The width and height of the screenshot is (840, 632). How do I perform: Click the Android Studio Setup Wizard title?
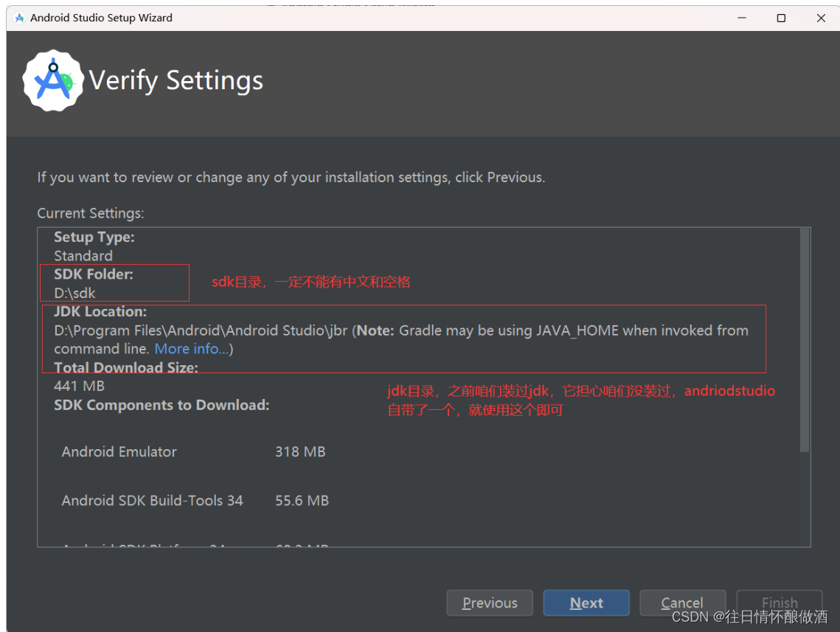pos(101,18)
